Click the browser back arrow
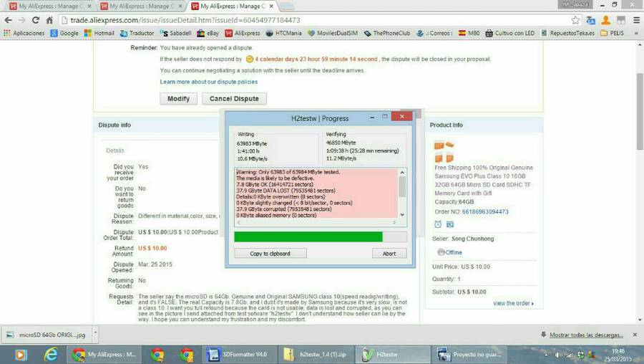 (x=8, y=20)
